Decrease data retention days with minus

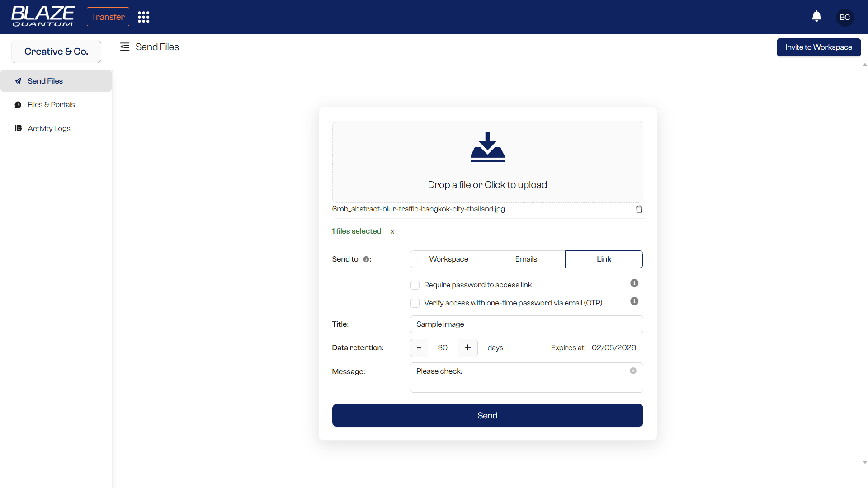tap(419, 348)
